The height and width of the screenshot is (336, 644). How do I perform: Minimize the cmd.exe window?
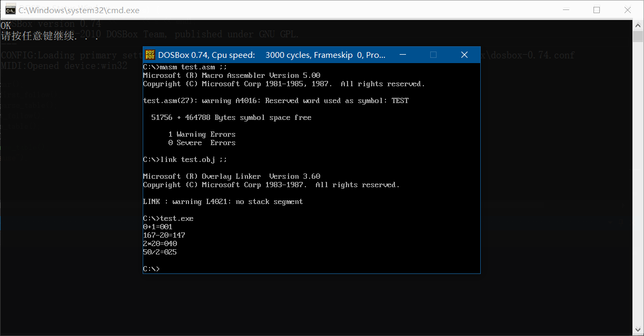pyautogui.click(x=566, y=10)
